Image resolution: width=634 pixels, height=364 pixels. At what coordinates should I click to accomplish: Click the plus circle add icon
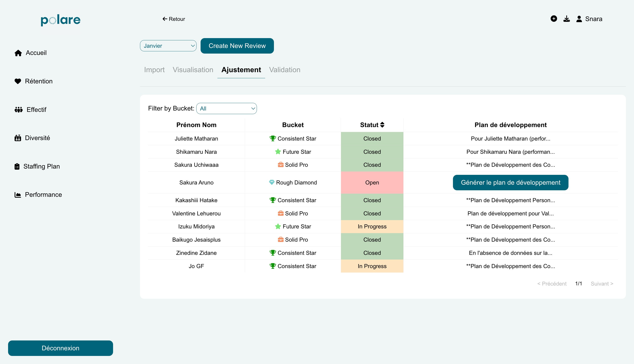[554, 19]
